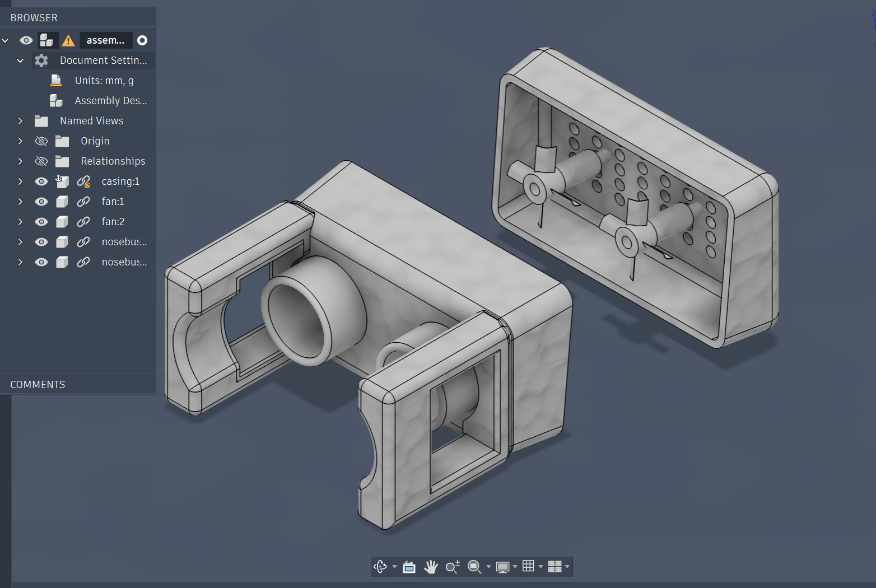Click the fan:1 component cube icon
Image resolution: width=876 pixels, height=588 pixels.
point(62,202)
